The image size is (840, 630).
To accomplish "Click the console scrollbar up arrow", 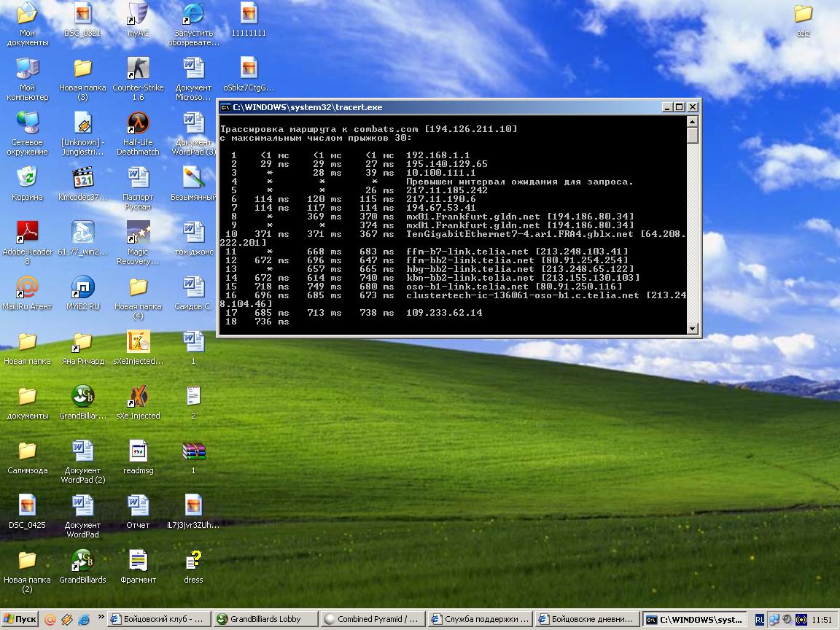I will click(692, 122).
